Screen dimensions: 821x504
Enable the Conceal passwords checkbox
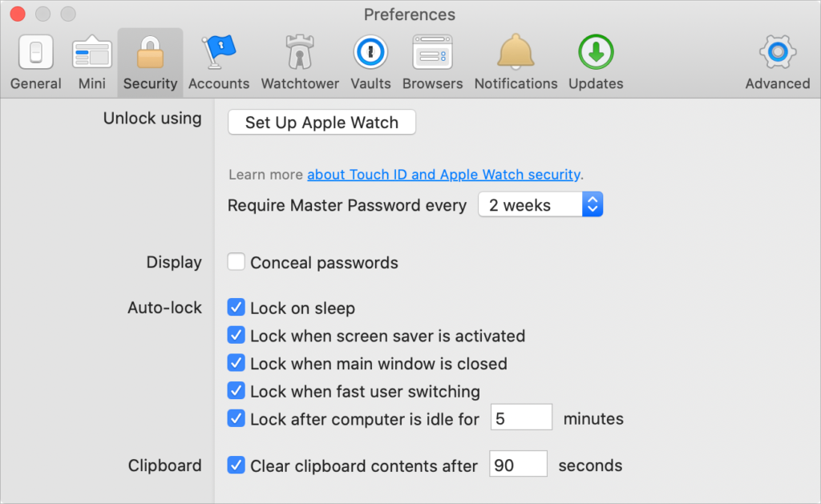pyautogui.click(x=236, y=263)
